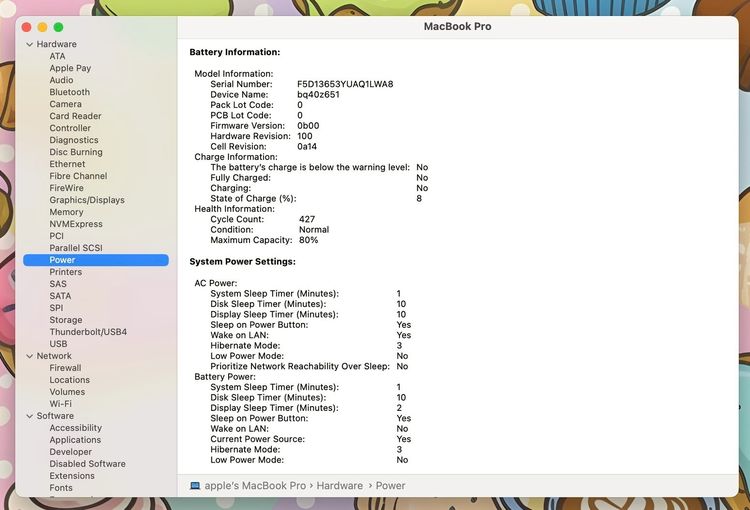Select Apple Pay in the sidebar
Screen dimensions: 750x510
[x=70, y=68]
